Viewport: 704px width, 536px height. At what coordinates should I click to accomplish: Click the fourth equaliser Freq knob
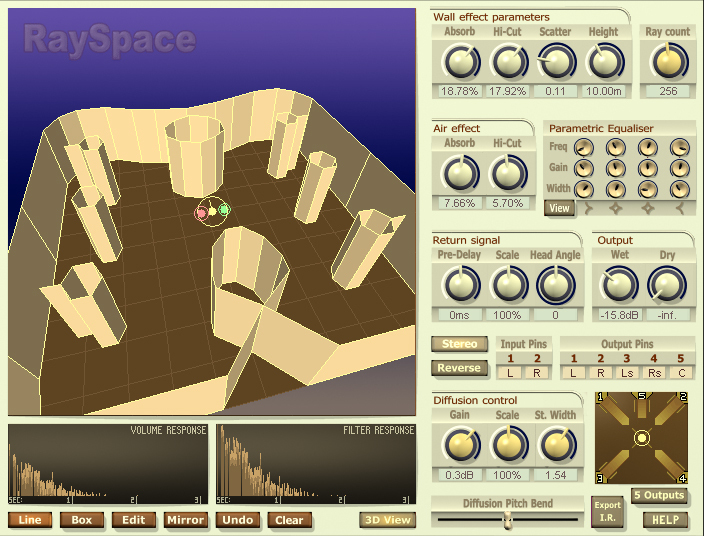coord(680,147)
